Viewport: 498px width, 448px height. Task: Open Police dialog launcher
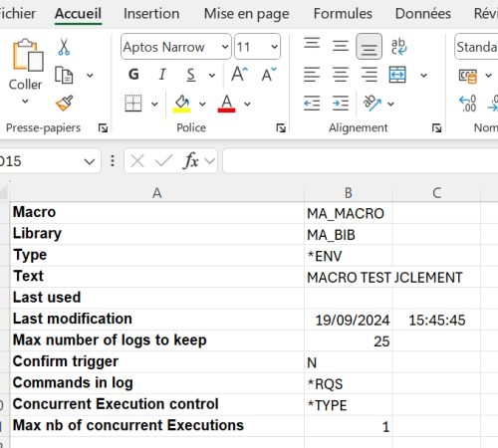[281, 127]
